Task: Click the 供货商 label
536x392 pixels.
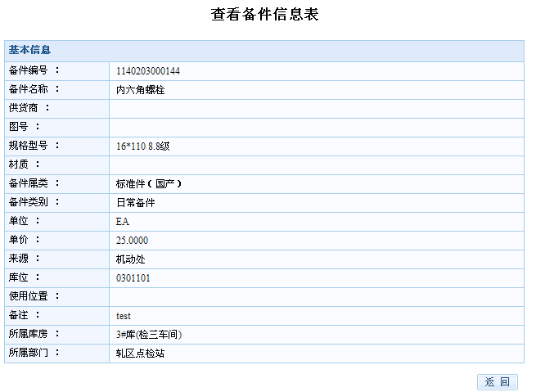Action: pos(23,108)
